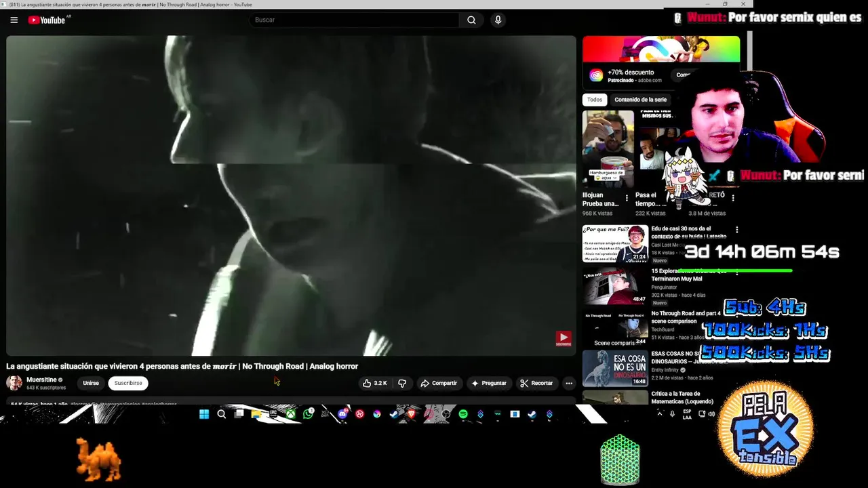This screenshot has width=868, height=488.
Task: Open the network tray icon
Action: point(702,414)
